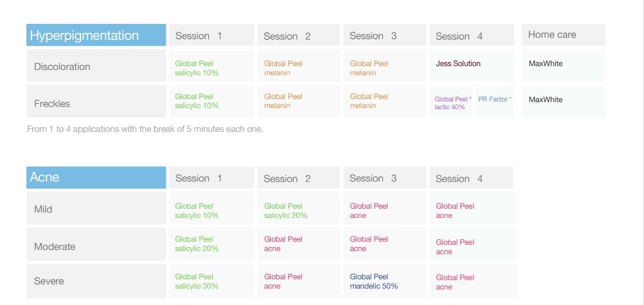Click the Freckles row label
Screen dimensions: 644x305
click(x=96, y=103)
